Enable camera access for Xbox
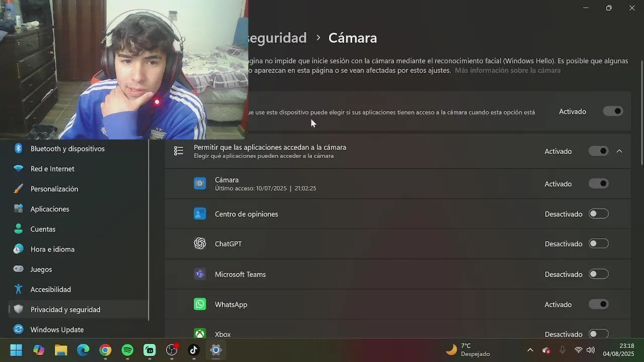The width and height of the screenshot is (644, 362). coord(598,334)
